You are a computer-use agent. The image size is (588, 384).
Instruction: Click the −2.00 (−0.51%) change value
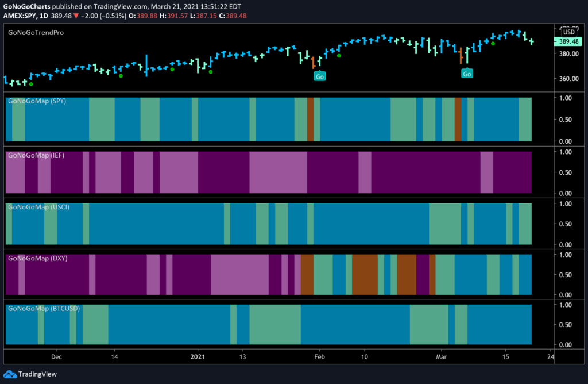[103, 16]
